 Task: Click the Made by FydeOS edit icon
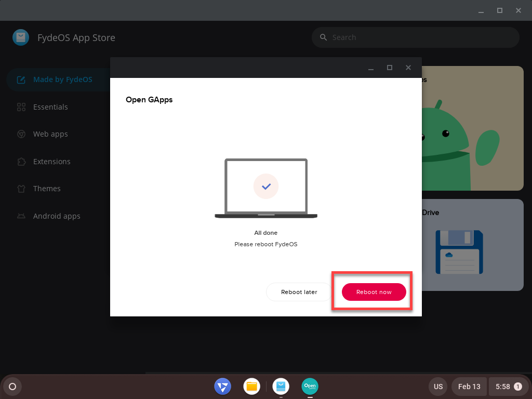click(x=21, y=79)
